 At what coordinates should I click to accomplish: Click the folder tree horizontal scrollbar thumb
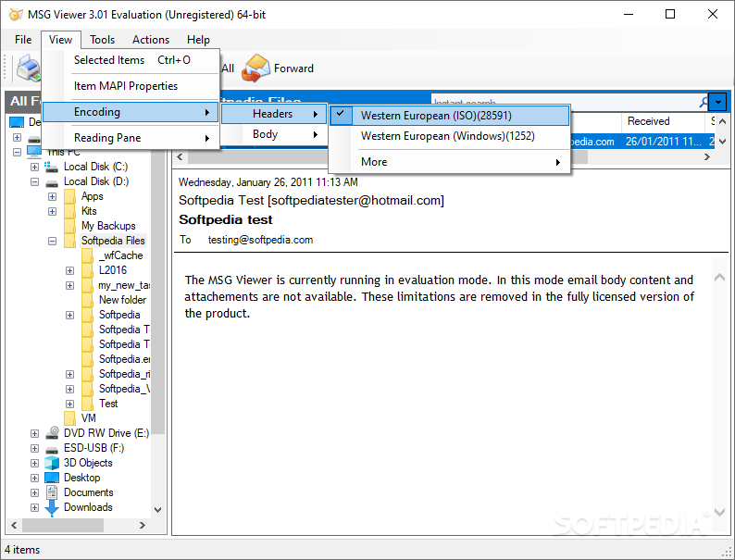63,526
